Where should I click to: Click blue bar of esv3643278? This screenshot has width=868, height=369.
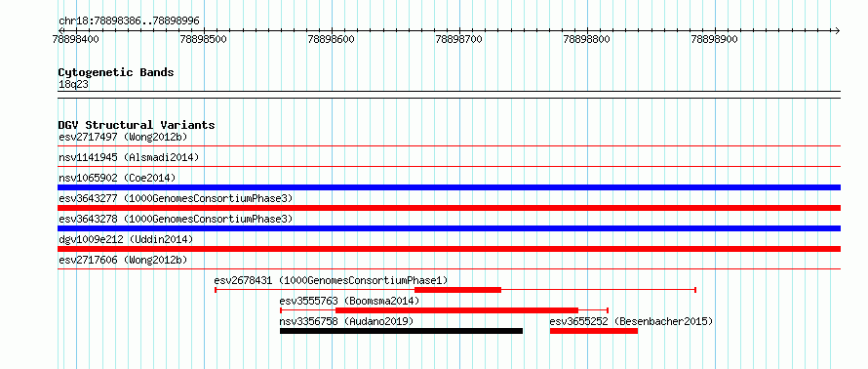click(450, 228)
